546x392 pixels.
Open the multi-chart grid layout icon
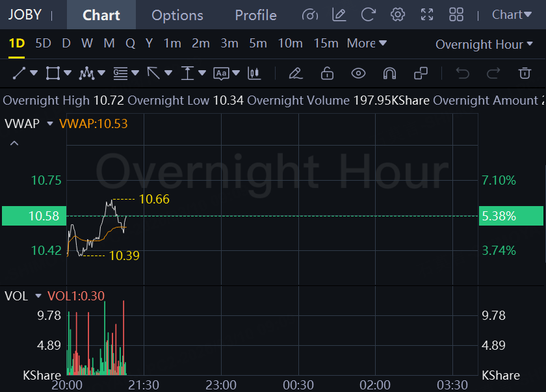coord(456,15)
